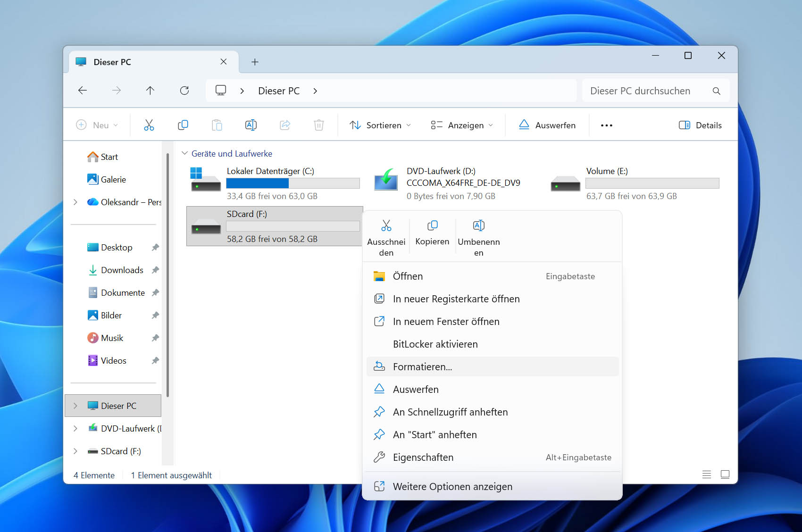Click SDcard (F:) storage usage bar
Image resolution: width=802 pixels, height=532 pixels.
(293, 226)
